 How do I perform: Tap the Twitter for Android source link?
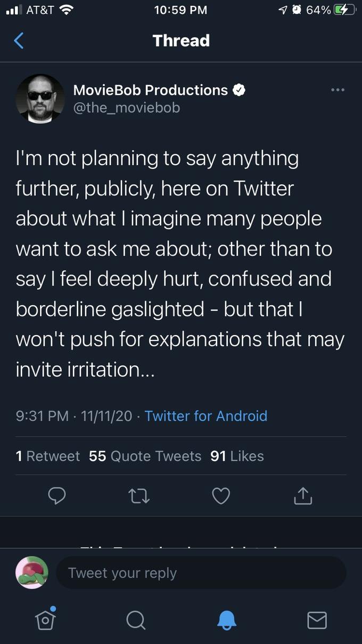pos(205,415)
